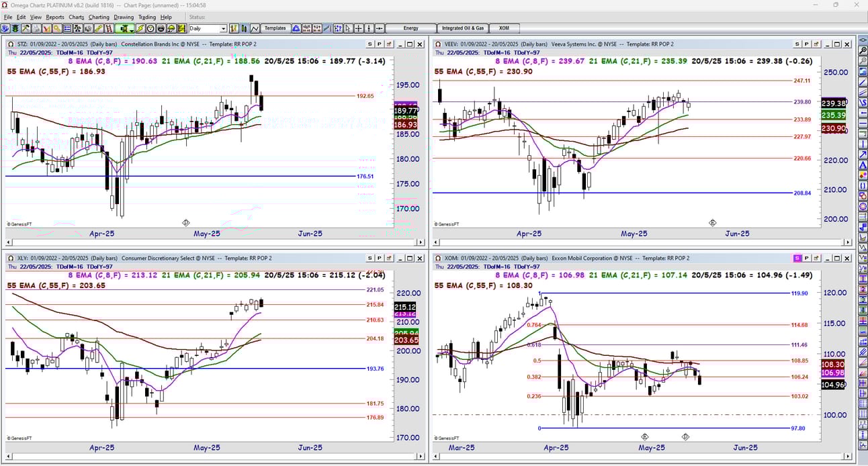
Task: Click the lock icon on XOM chart header
Action: click(x=816, y=258)
